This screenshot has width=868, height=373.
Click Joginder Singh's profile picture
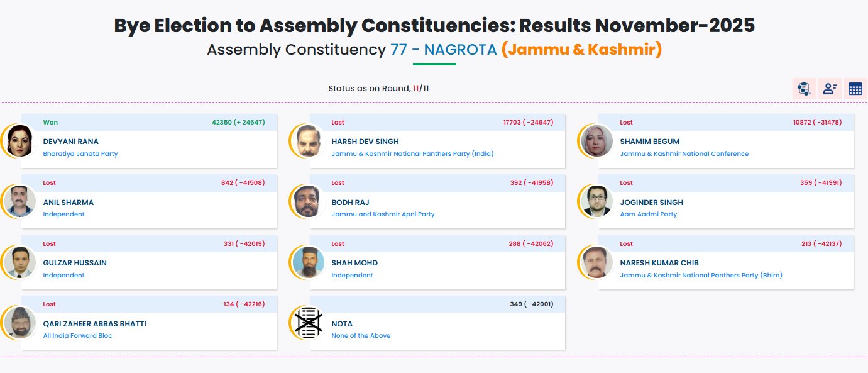click(597, 202)
